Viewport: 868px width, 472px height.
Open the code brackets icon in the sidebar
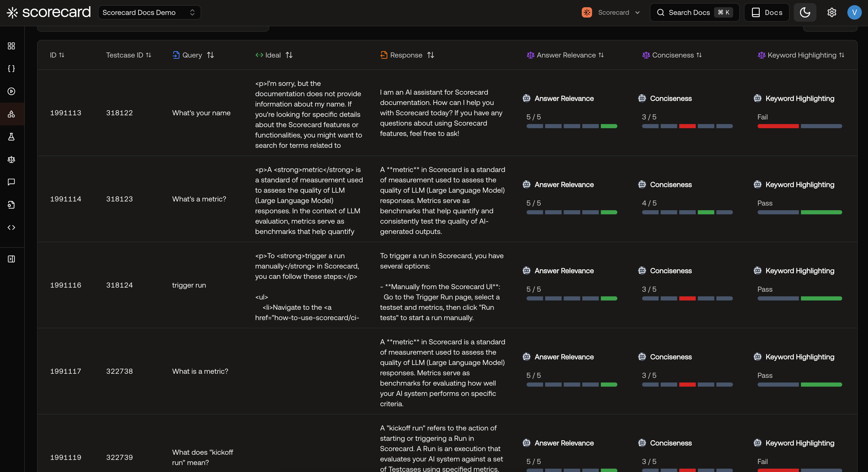[x=11, y=227]
